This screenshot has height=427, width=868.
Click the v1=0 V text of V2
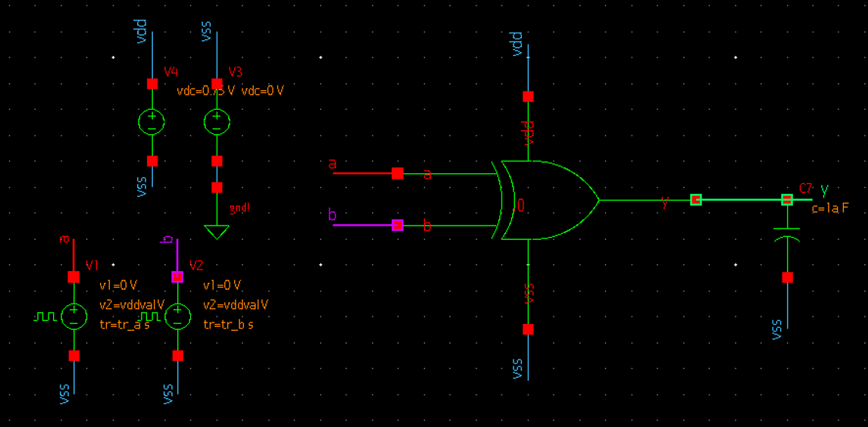(x=222, y=285)
